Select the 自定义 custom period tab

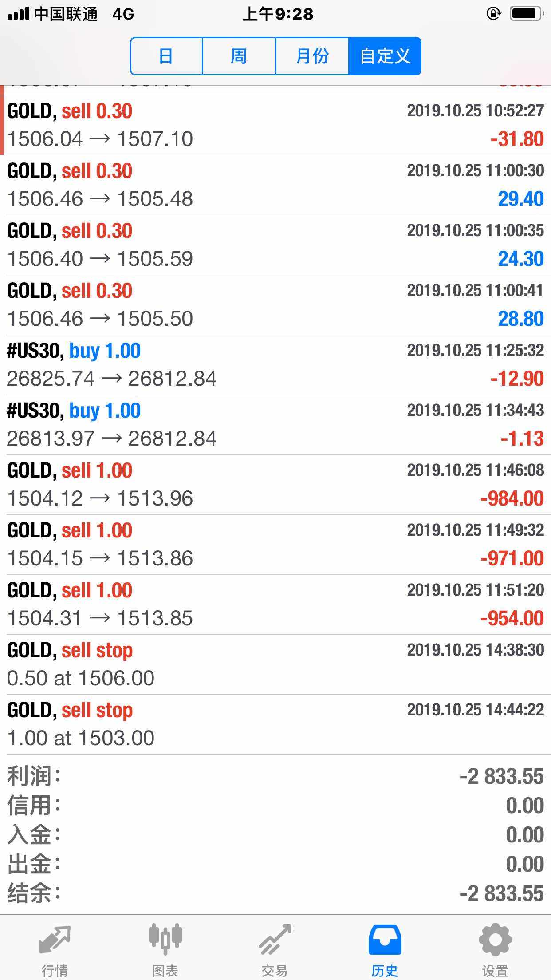pos(385,56)
